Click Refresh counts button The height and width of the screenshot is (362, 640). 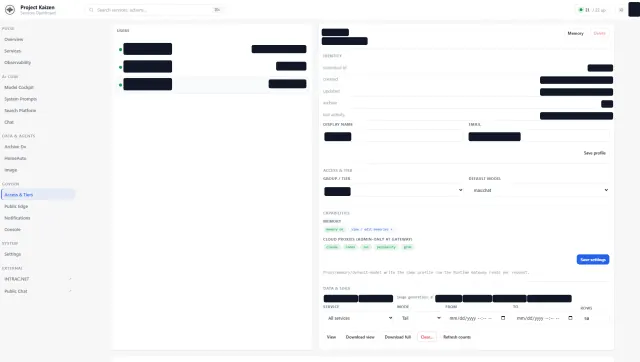457,337
